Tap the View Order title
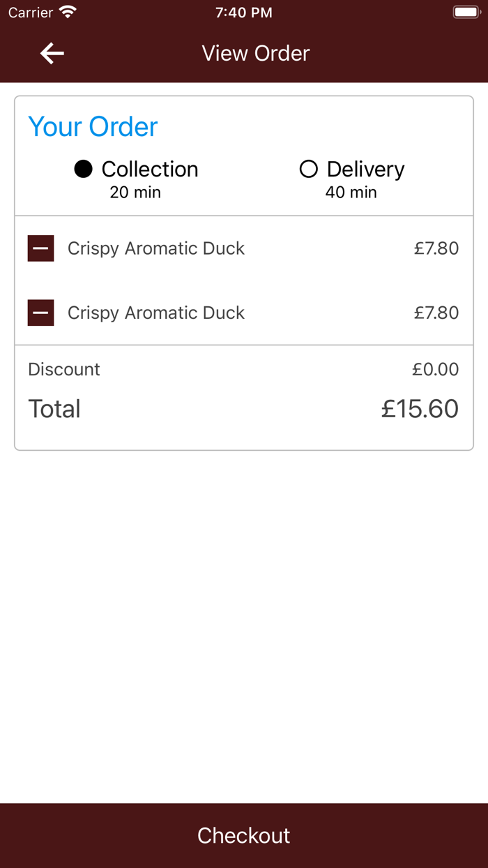The image size is (488, 868). (x=255, y=53)
